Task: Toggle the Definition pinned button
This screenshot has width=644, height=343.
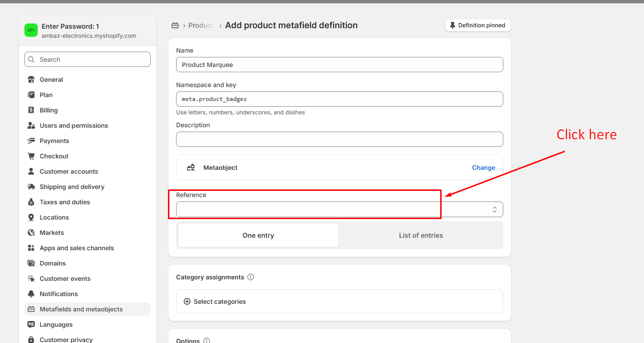Action: [x=477, y=25]
